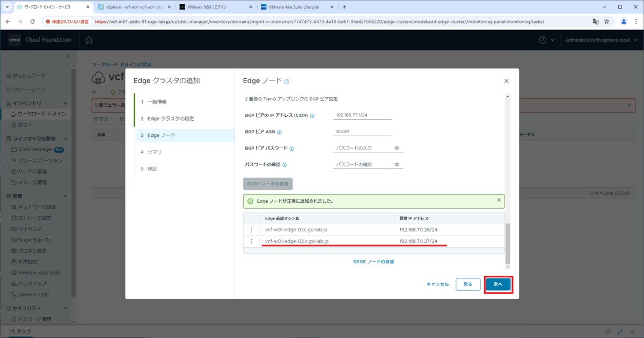This screenshot has width=644, height=338.
Task: Show the BGP ピア パスワード with eye icon
Action: click(x=397, y=148)
